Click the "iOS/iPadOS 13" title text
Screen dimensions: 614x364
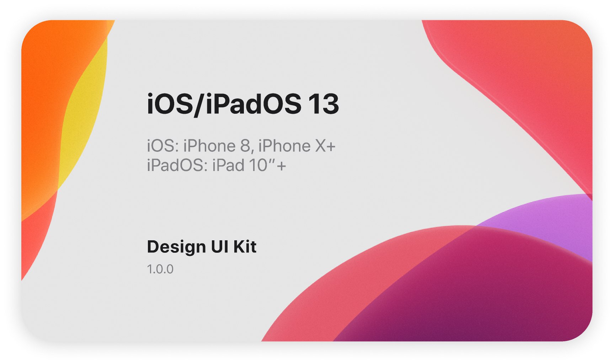(243, 104)
